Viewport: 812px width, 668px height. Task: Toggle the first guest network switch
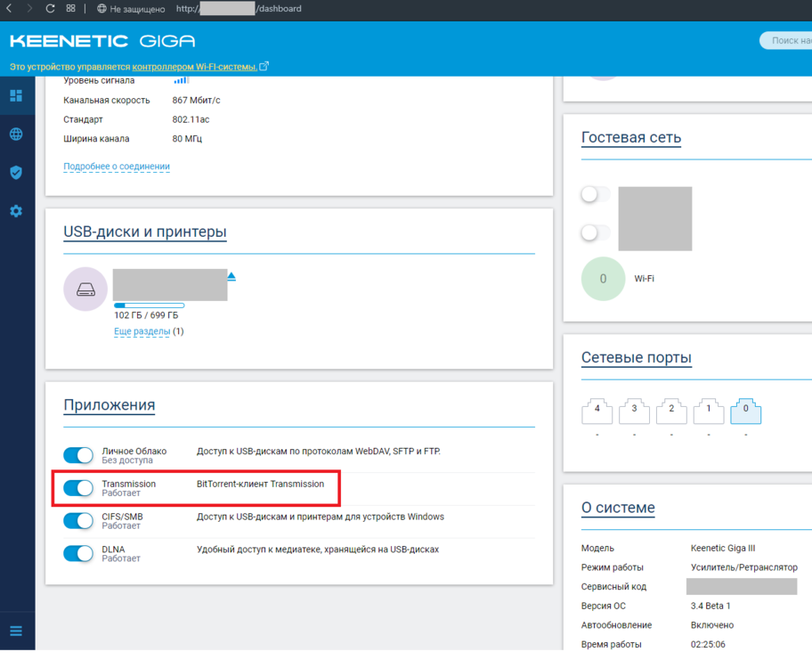[596, 194]
